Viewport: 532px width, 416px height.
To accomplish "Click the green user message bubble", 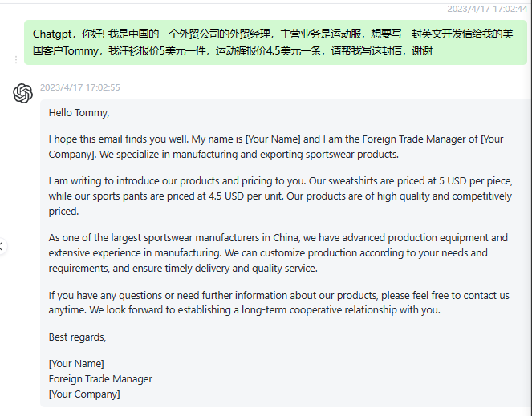I will click(274, 43).
